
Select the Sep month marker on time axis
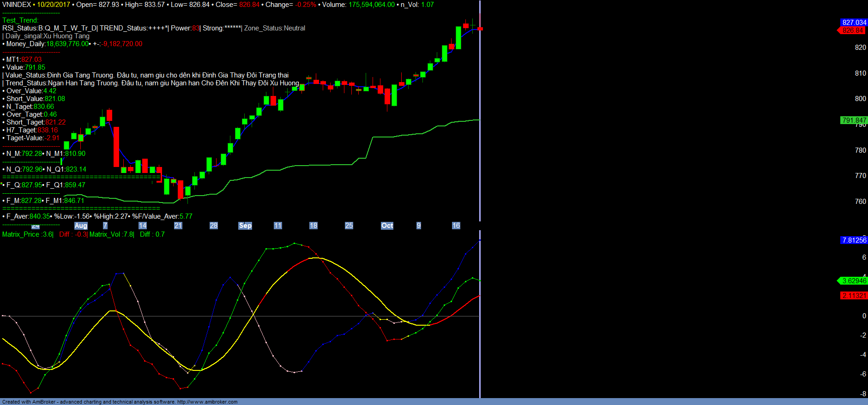[245, 226]
